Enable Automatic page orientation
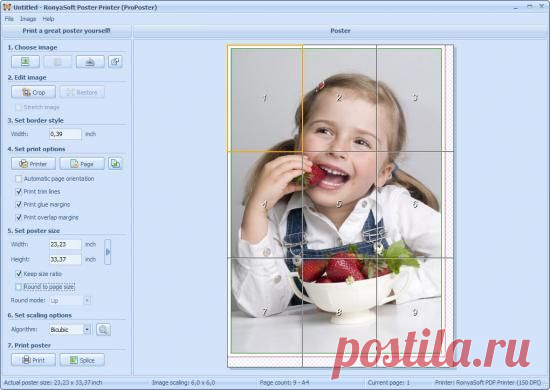The height and width of the screenshot is (390, 550). (19, 179)
